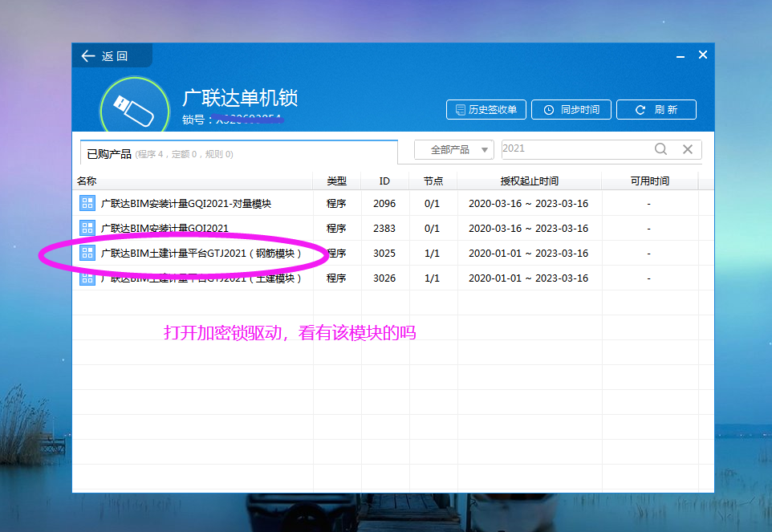Click module icon for GTJ2021 钢筋模块 row
This screenshot has width=772, height=532.
click(x=87, y=253)
